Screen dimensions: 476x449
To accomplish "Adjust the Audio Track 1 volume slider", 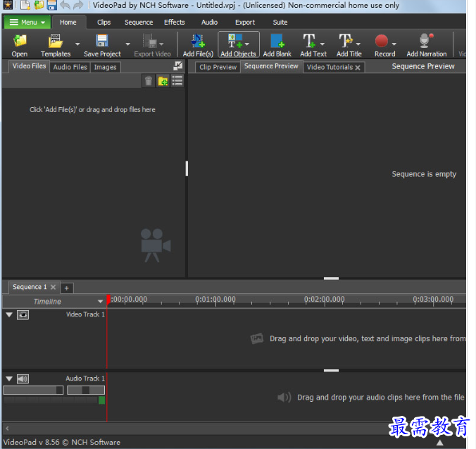I will [33, 390].
